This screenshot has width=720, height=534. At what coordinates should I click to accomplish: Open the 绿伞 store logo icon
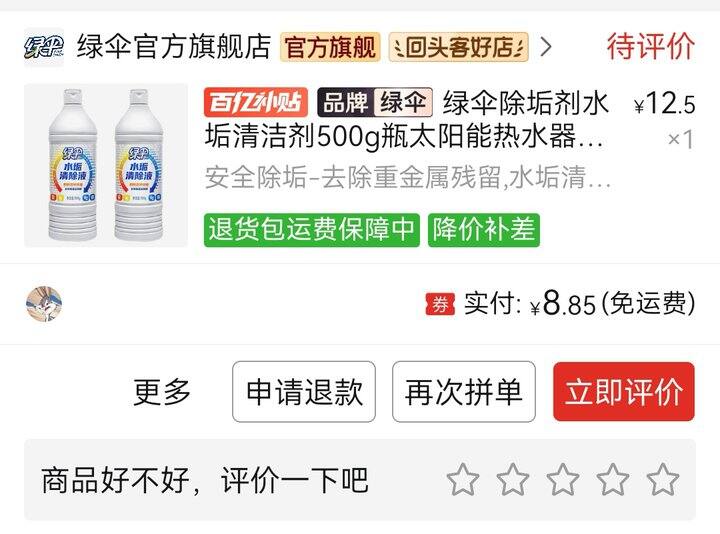click(x=44, y=47)
